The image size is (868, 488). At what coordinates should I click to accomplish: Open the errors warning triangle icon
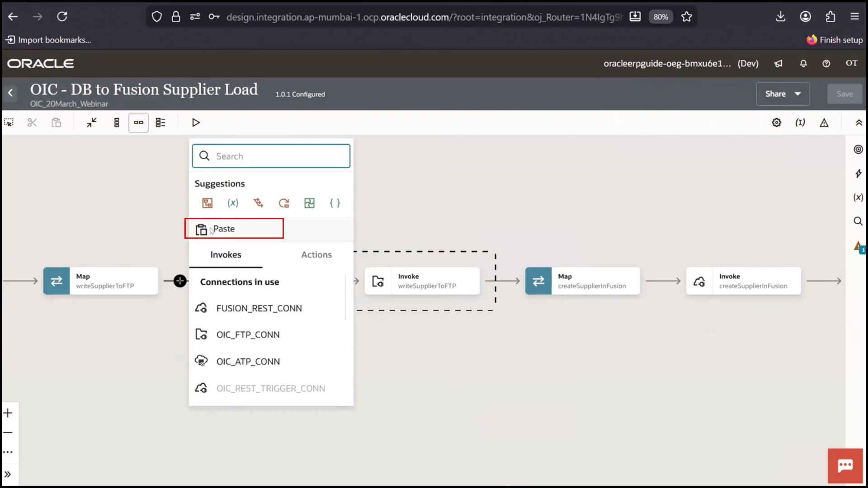[824, 122]
